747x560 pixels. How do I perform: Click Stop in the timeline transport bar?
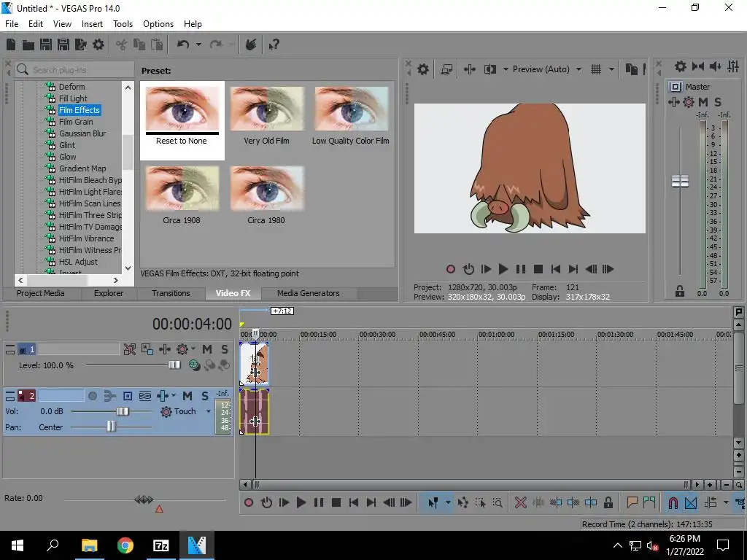336,502
